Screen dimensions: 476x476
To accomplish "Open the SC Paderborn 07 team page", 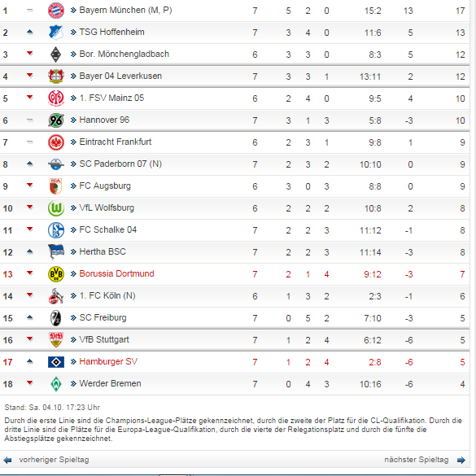I will tap(120, 164).
